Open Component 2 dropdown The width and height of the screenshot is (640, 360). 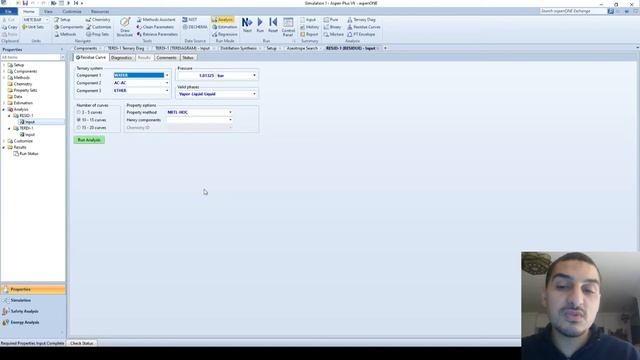[x=167, y=83]
